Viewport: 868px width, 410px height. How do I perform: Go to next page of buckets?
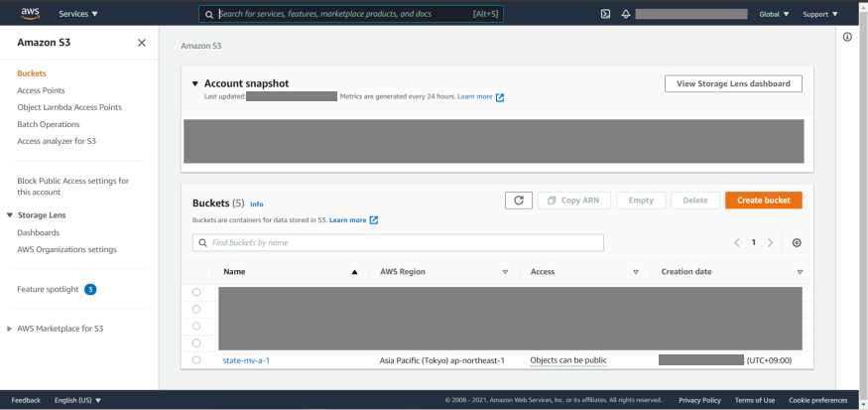(x=771, y=243)
